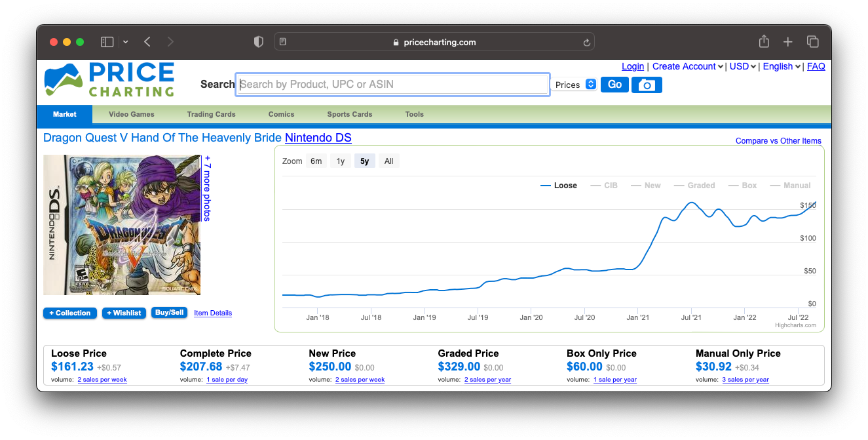The height and width of the screenshot is (440, 868).
Task: Expand the English language dropdown
Action: pos(782,66)
